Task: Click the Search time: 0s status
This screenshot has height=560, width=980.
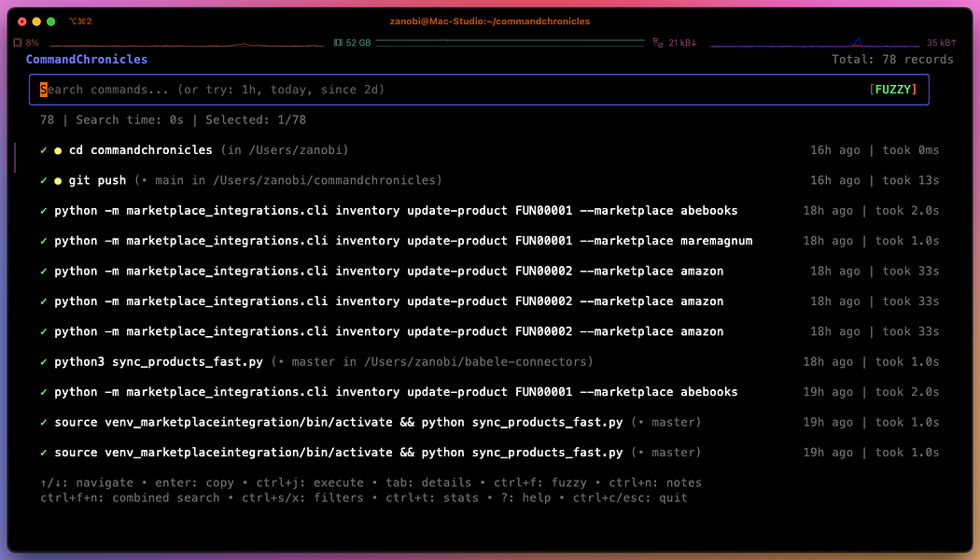Action: point(130,120)
